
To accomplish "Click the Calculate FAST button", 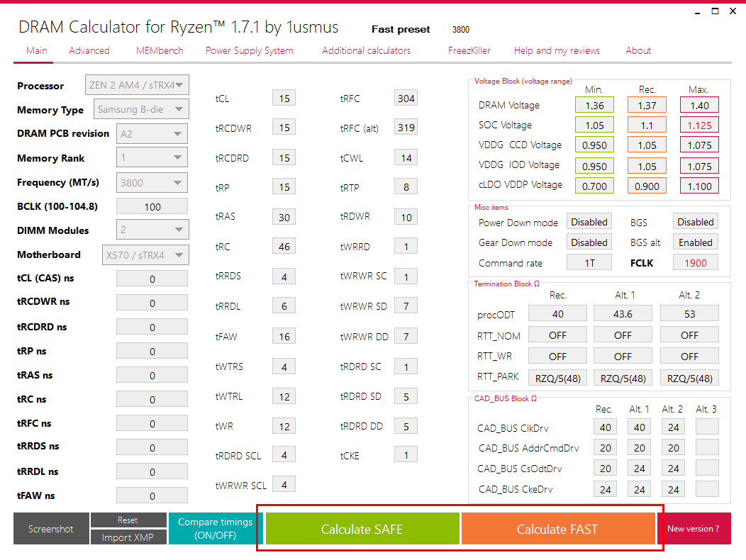I will coord(557,529).
